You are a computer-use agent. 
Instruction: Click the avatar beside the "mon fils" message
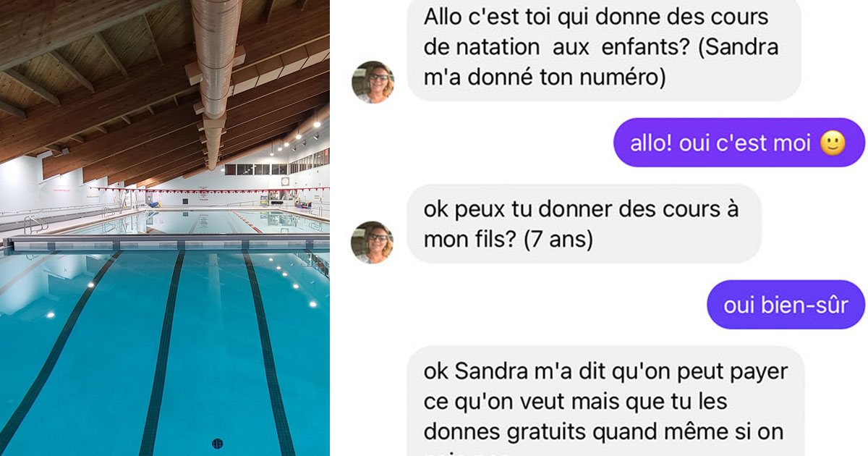coord(373,242)
